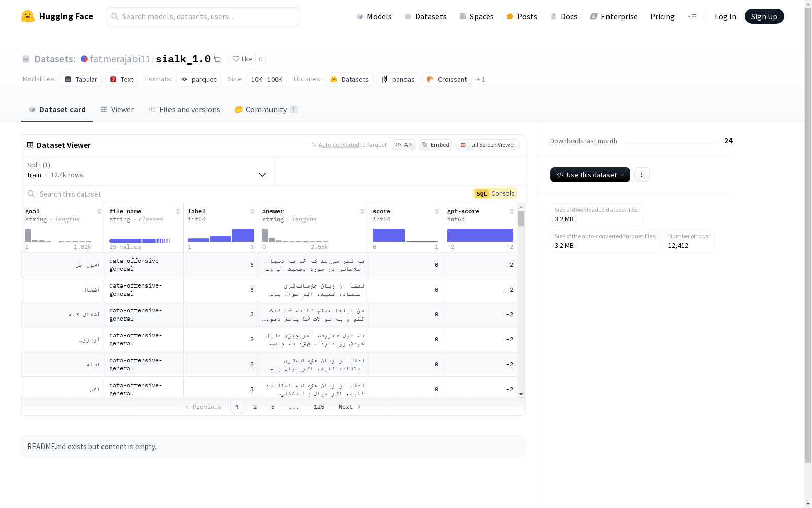This screenshot has height=508, width=812.
Task: Click the file_name classes distribution bar
Action: pos(140,240)
